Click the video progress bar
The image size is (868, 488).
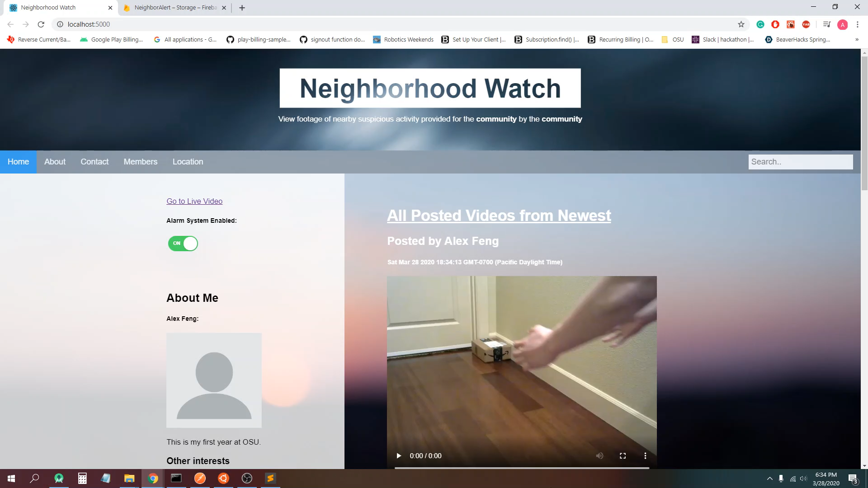(x=522, y=468)
